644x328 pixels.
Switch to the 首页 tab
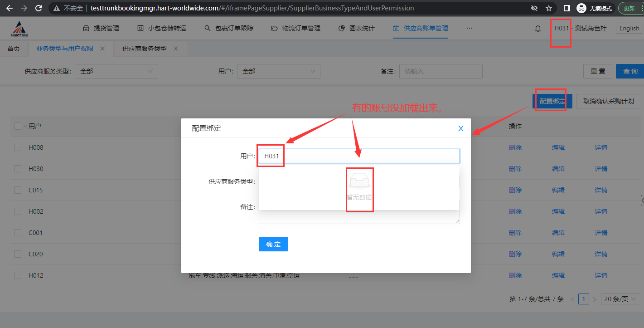tap(14, 49)
